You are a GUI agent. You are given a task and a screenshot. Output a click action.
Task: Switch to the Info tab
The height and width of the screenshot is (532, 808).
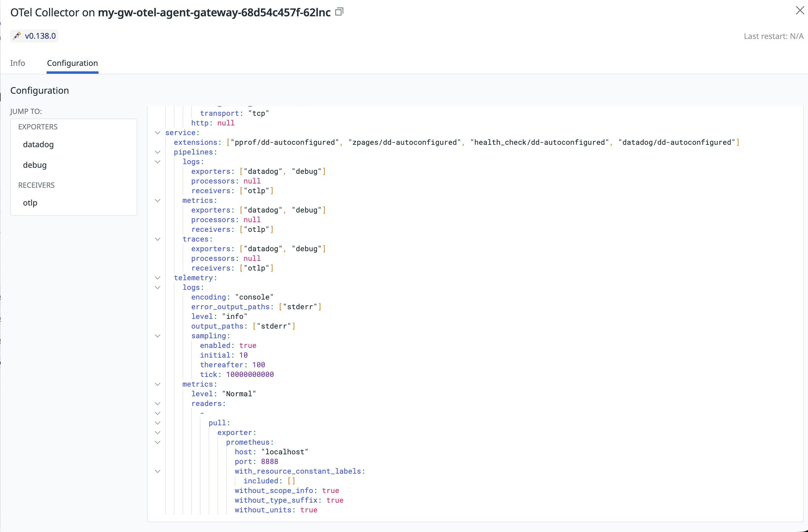[17, 63]
